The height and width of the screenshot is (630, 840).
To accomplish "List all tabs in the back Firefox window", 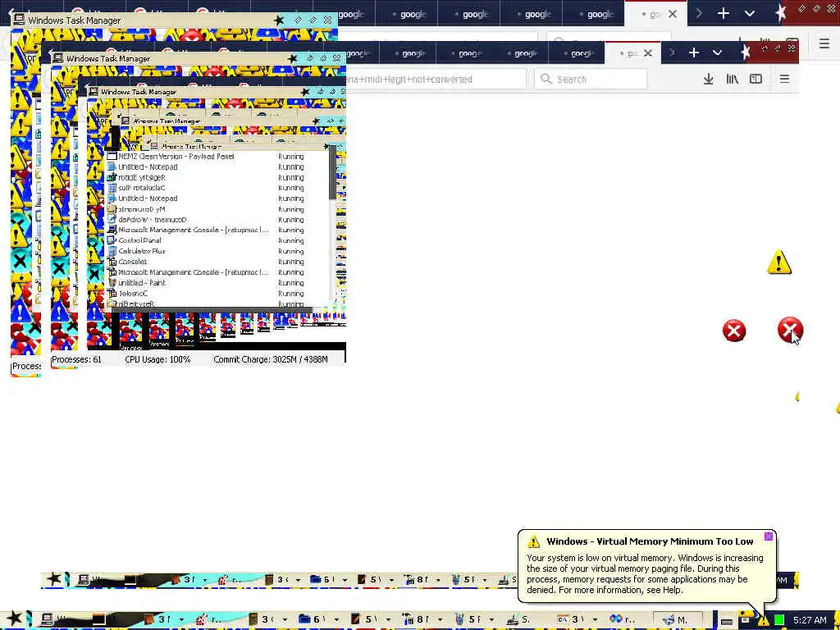I will tap(750, 14).
